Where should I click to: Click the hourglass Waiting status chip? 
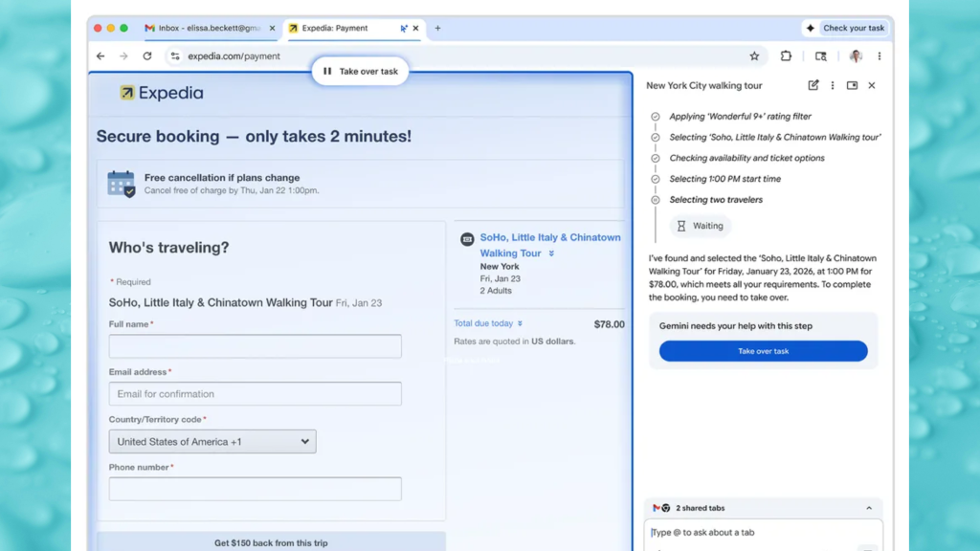(700, 226)
